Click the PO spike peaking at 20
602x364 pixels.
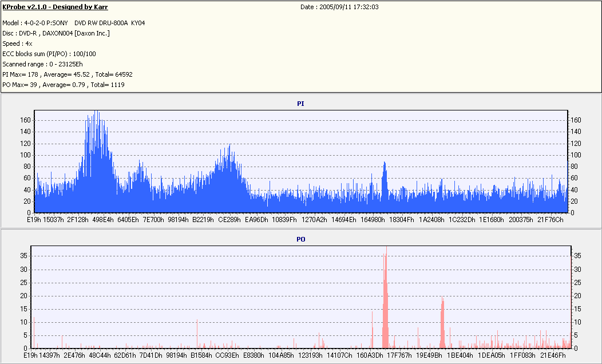442,323
